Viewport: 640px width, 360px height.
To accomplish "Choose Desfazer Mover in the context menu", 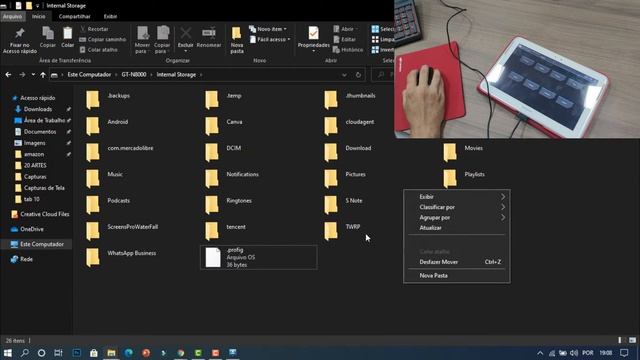I will (x=456, y=262).
